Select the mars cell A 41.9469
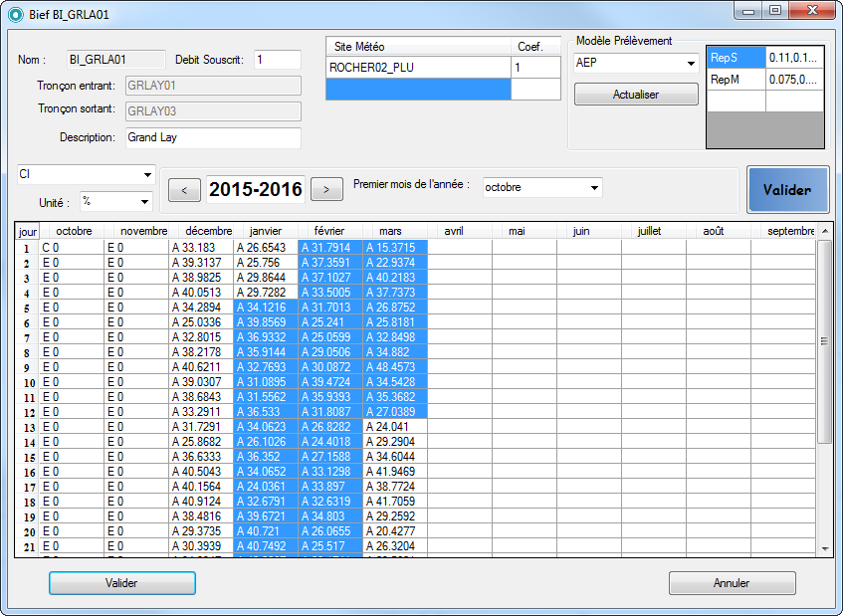Screen dimensions: 843x616 point(395,472)
